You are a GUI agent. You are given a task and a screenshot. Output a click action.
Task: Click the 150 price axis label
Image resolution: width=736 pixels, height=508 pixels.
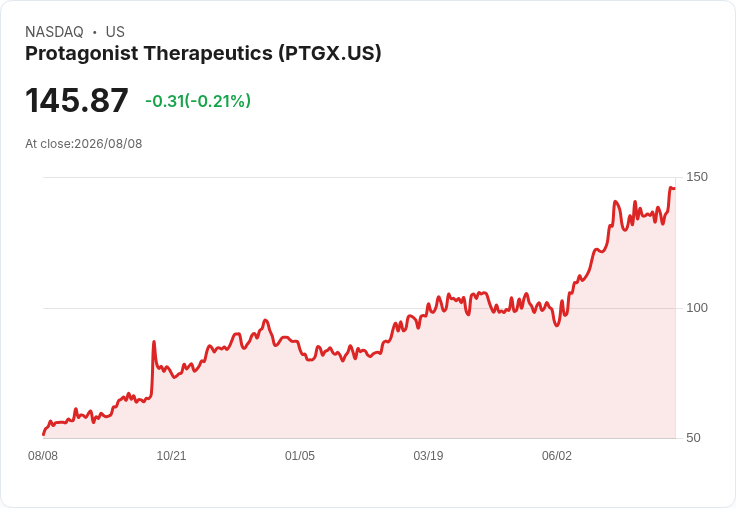tap(697, 177)
